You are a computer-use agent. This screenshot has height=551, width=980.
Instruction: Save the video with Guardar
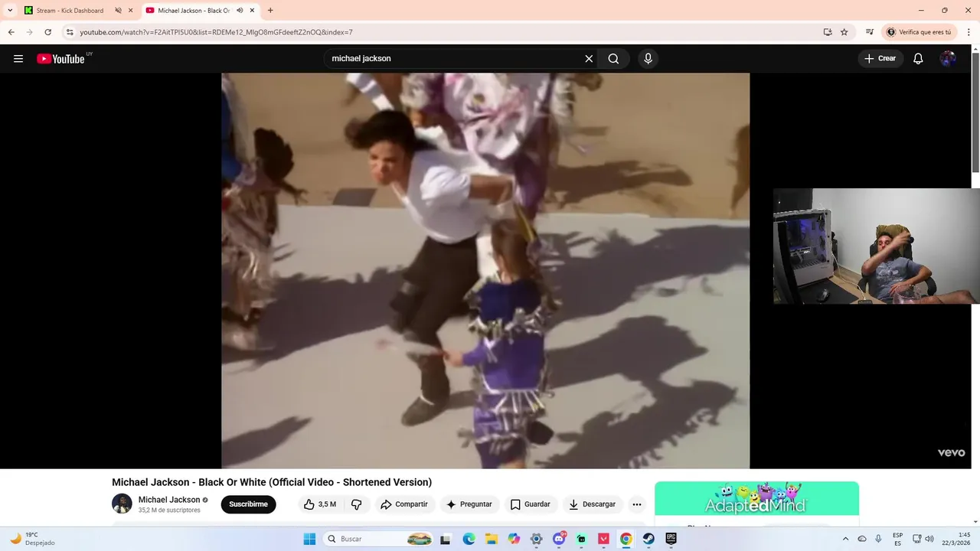point(530,504)
